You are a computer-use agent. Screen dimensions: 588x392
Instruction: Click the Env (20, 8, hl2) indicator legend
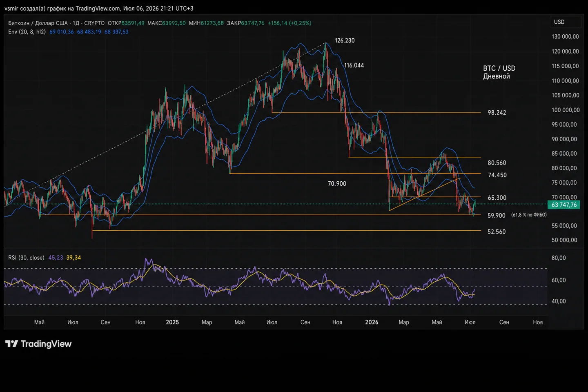click(x=27, y=32)
